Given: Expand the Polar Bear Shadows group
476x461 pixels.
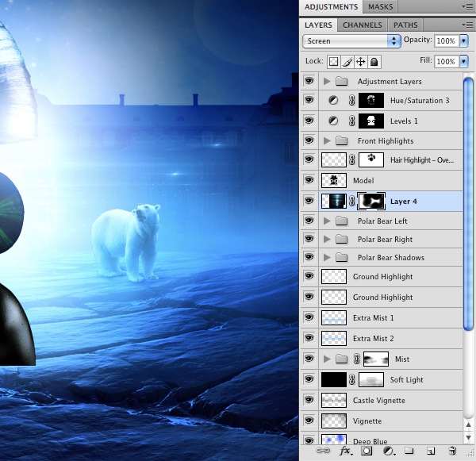Looking at the screenshot, I should click(x=327, y=257).
